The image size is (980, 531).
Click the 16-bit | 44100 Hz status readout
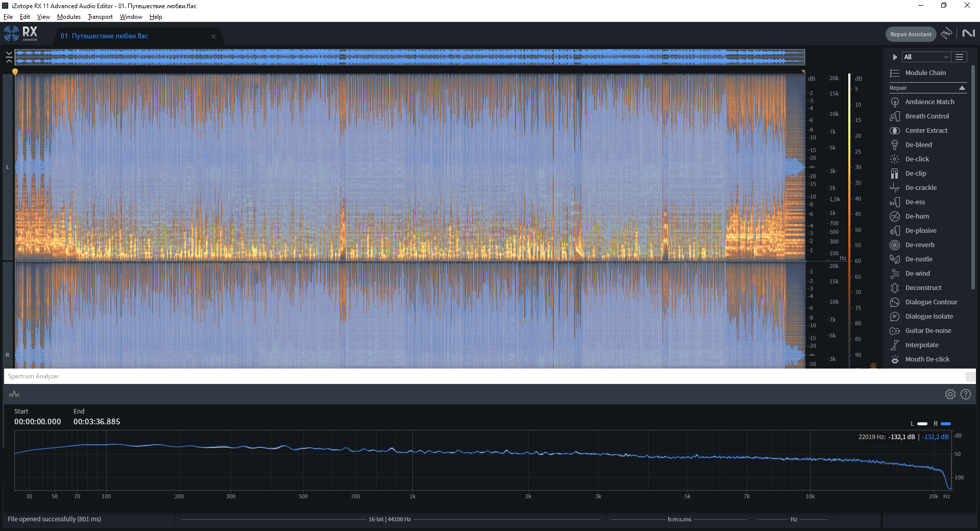389,519
